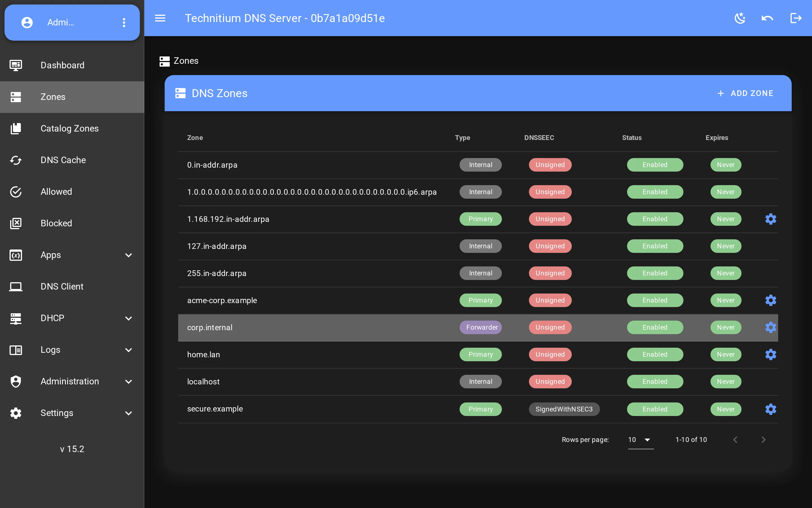
Task: Click the DNS Cache refresh icon
Action: 16,160
